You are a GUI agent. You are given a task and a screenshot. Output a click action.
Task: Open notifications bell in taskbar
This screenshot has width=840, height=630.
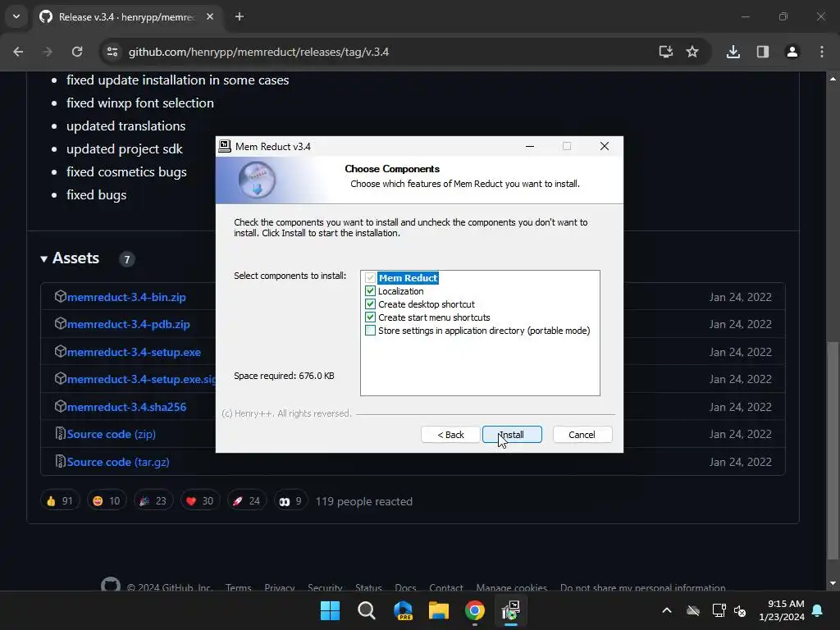coord(818,610)
